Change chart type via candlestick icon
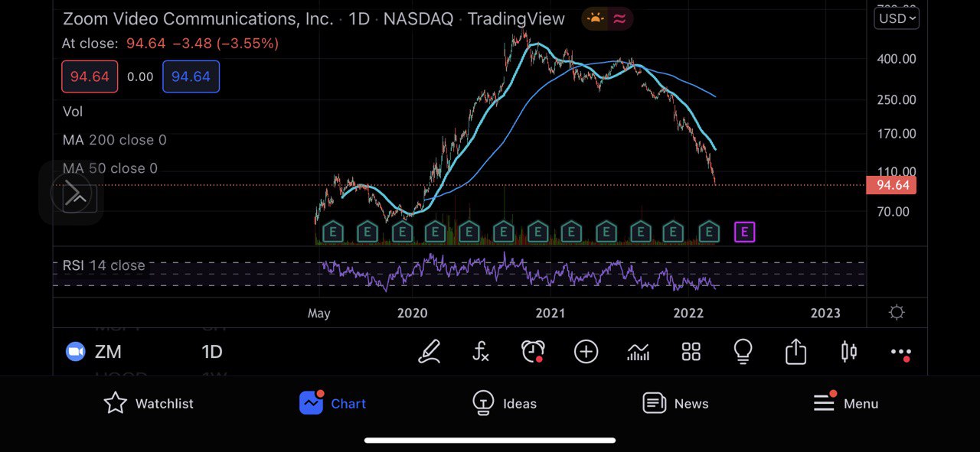The height and width of the screenshot is (452, 980). pyautogui.click(x=848, y=352)
